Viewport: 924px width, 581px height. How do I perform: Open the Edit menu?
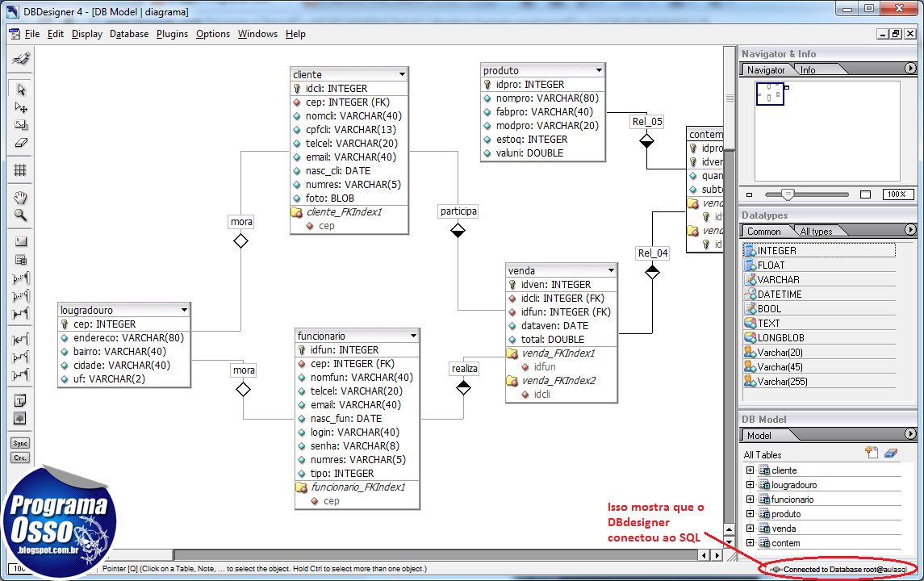pyautogui.click(x=56, y=34)
